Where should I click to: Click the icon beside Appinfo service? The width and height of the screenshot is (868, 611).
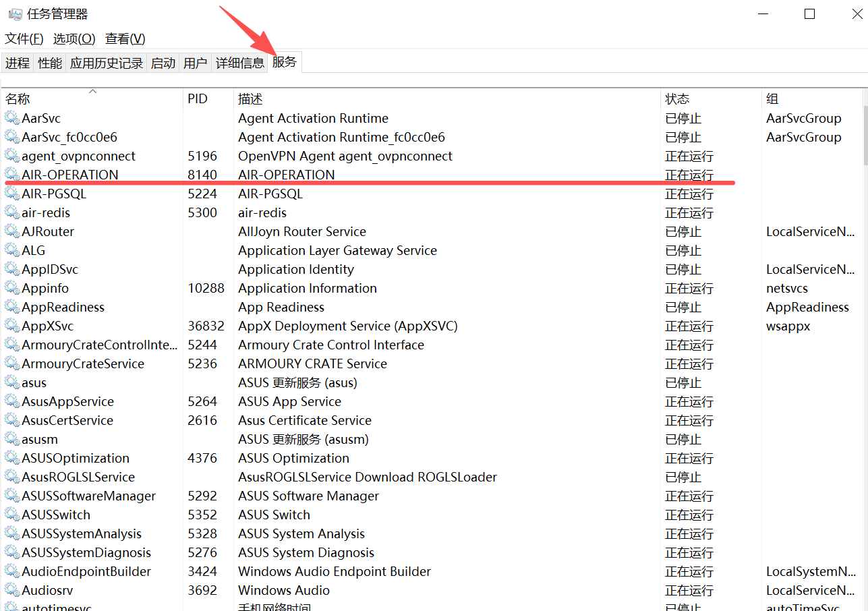(12, 288)
